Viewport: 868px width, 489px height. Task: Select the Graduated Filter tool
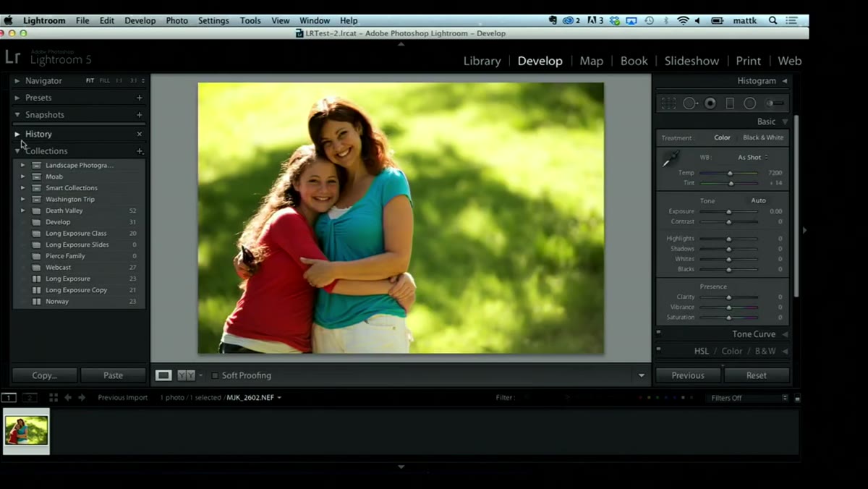point(730,103)
